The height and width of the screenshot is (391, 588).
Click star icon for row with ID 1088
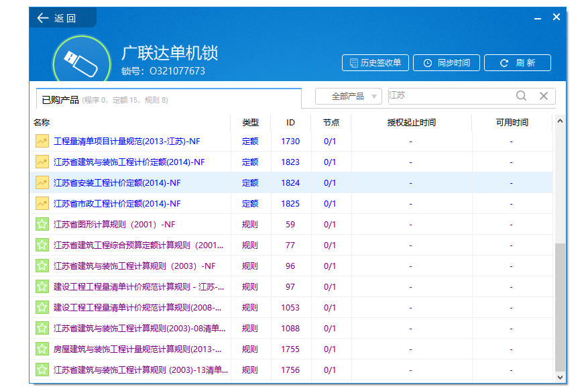click(x=42, y=329)
